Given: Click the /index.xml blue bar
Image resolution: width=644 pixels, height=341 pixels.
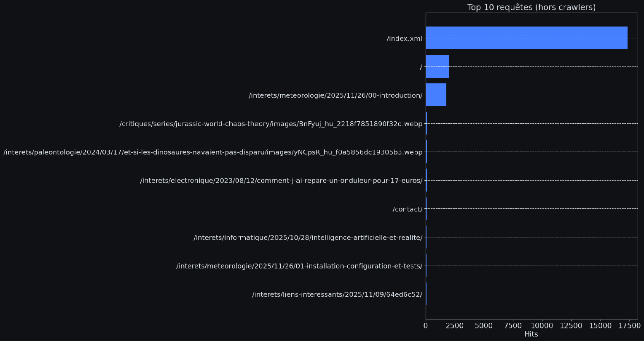Looking at the screenshot, I should click(526, 38).
